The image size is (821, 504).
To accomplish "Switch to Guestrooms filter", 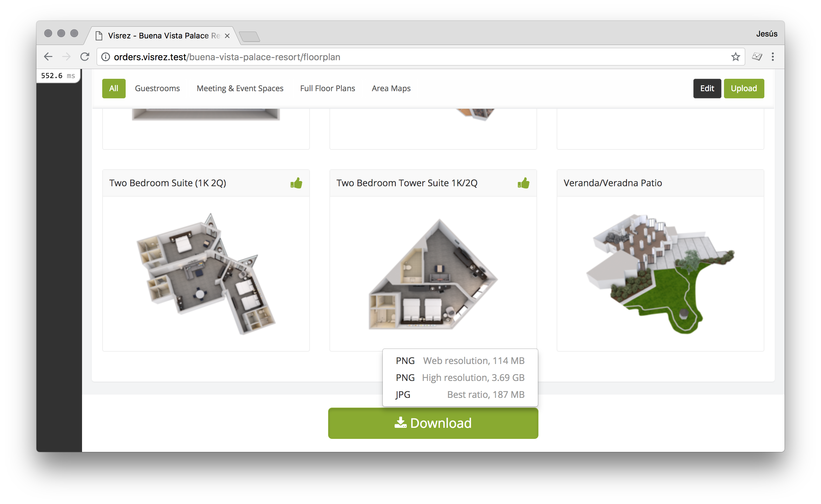I will (x=157, y=88).
